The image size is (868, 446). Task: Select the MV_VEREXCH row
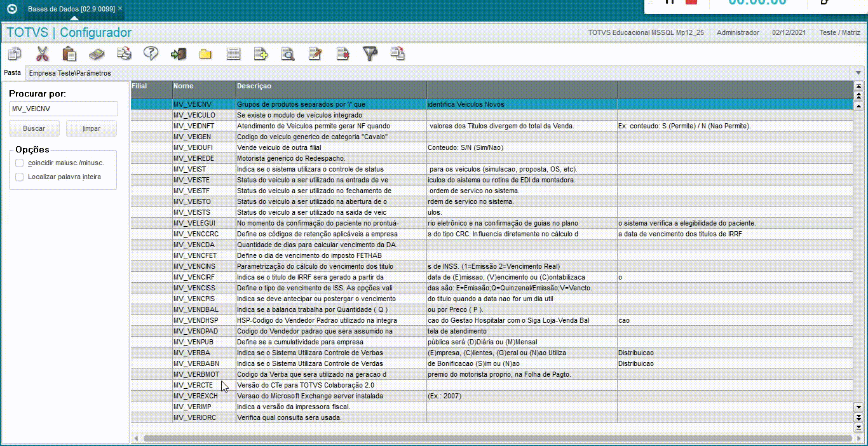(x=491, y=396)
